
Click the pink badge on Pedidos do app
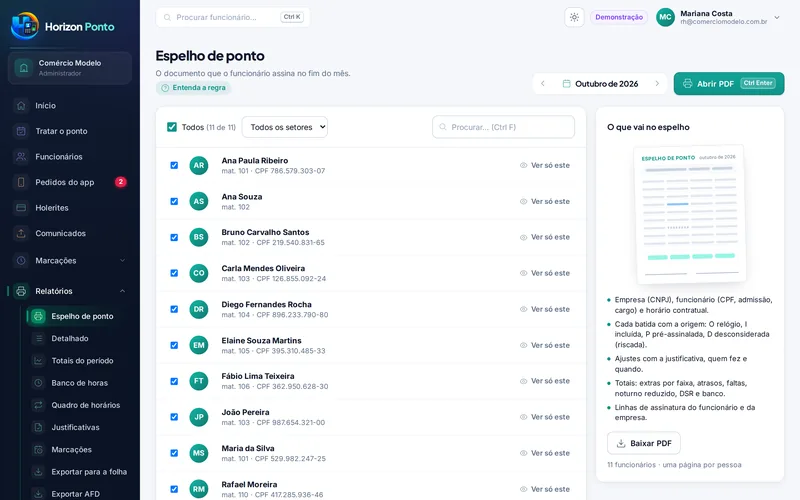click(120, 182)
